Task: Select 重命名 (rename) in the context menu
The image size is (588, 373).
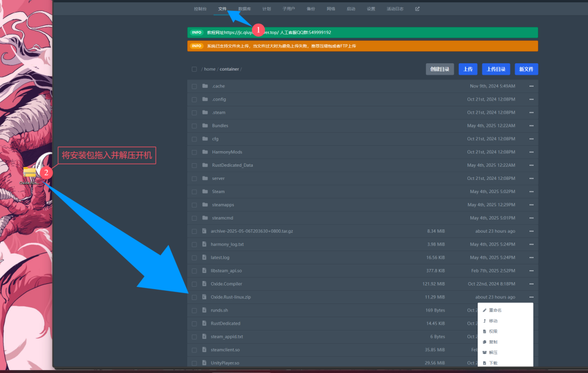Action: click(495, 310)
